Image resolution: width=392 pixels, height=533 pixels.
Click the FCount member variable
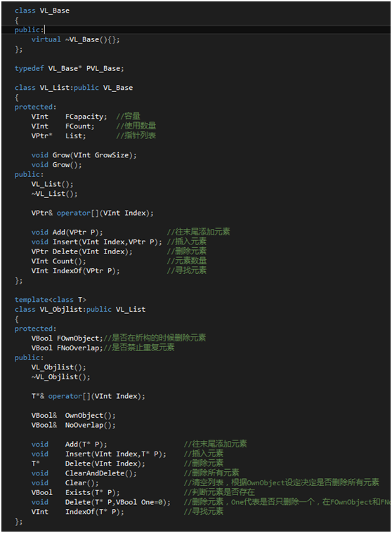[80, 126]
